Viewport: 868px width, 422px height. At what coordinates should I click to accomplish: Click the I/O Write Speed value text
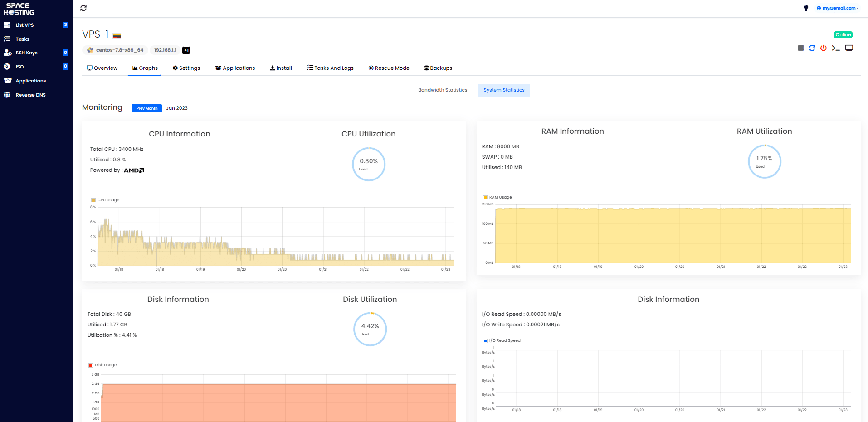tap(521, 325)
